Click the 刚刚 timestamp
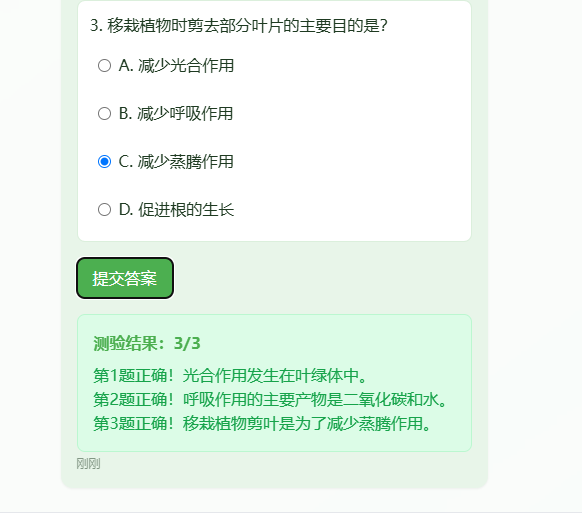 pyautogui.click(x=88, y=464)
